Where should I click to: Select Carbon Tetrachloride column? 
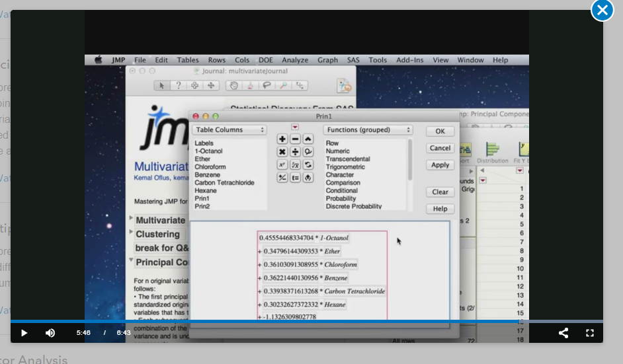pos(224,183)
